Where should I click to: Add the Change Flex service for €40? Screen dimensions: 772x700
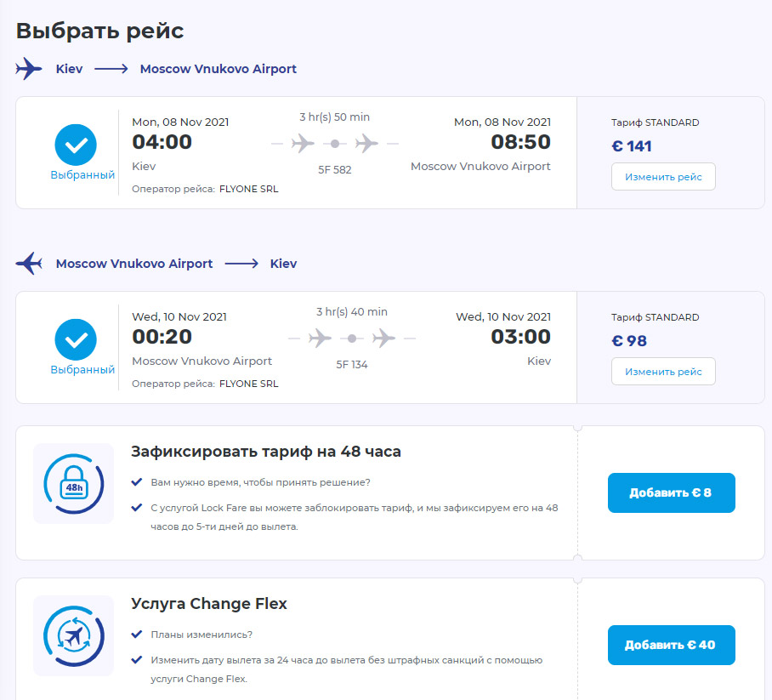point(671,645)
